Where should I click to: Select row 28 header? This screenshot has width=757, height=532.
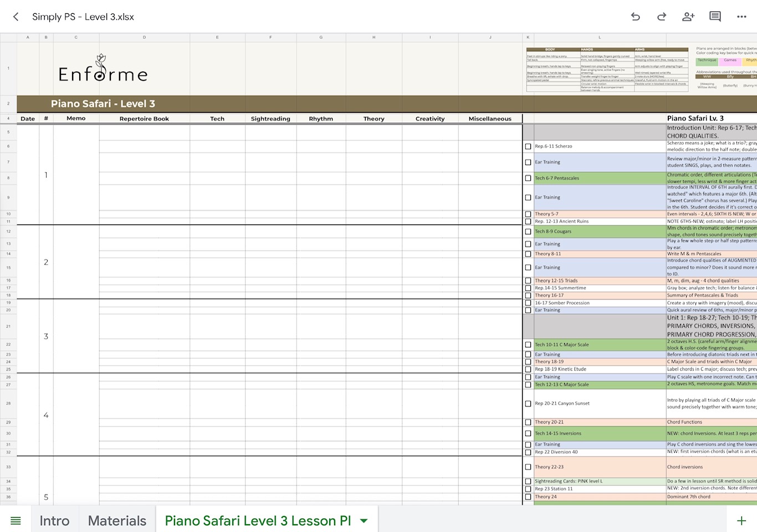8,403
